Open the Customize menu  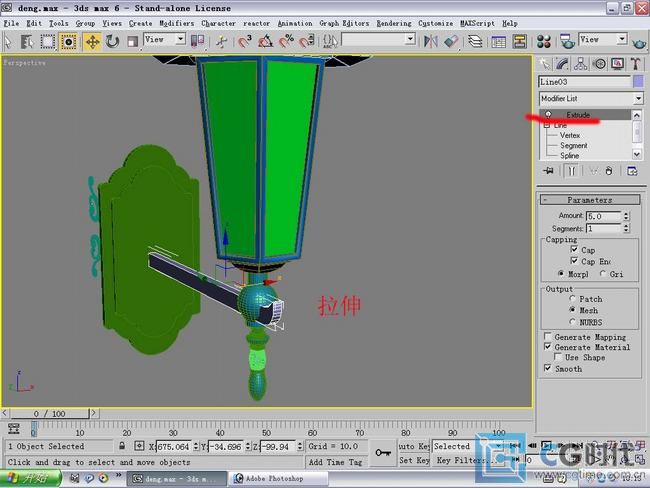point(435,23)
